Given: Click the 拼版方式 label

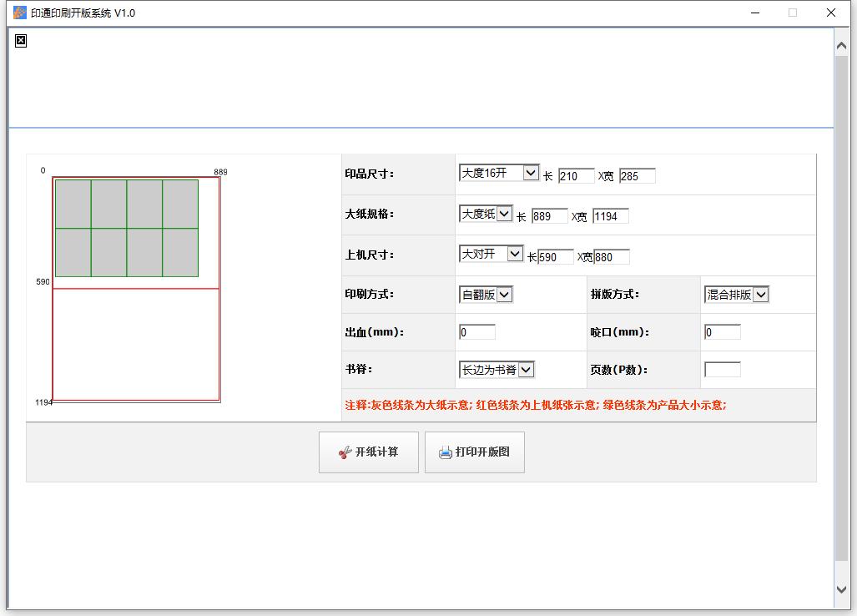Looking at the screenshot, I should tap(614, 294).
